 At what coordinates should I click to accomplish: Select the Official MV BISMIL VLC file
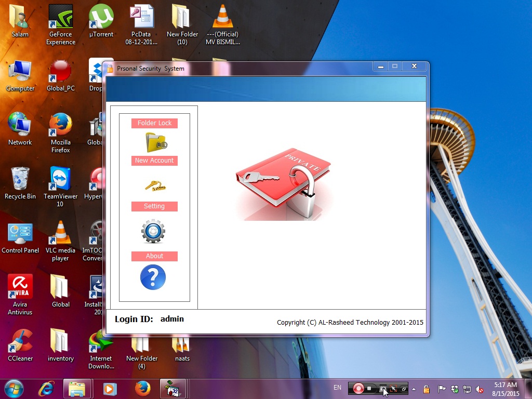click(223, 25)
